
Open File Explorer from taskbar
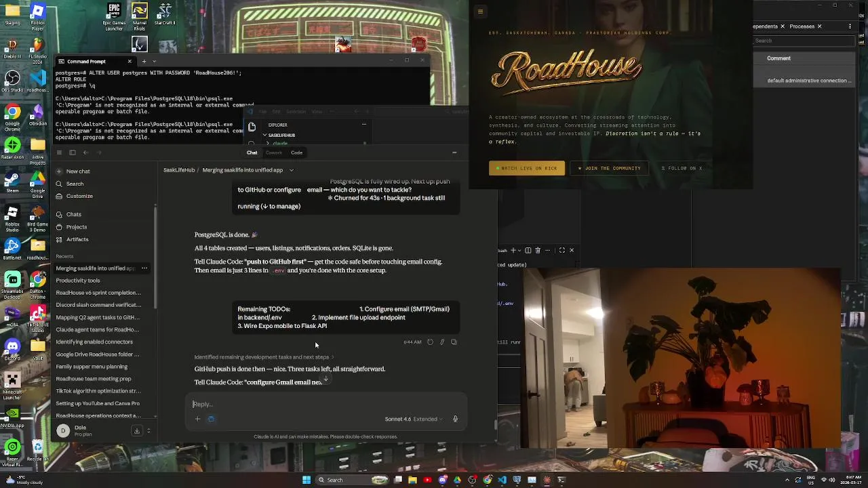point(412,480)
